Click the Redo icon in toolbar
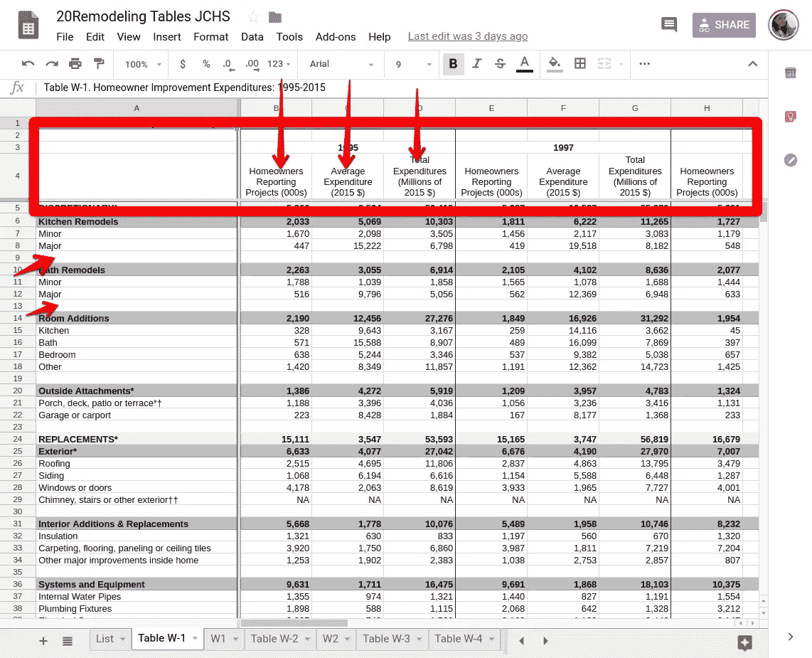 pyautogui.click(x=52, y=64)
